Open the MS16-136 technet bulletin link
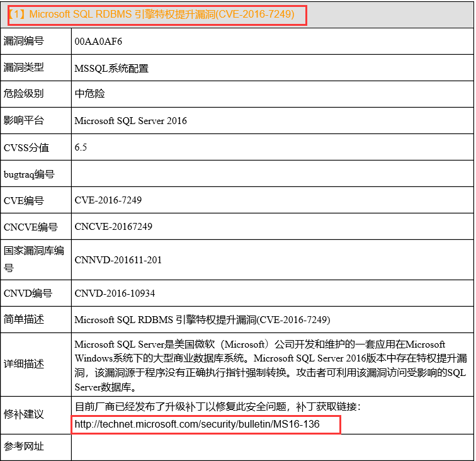This screenshot has height=461, width=476. (x=197, y=424)
